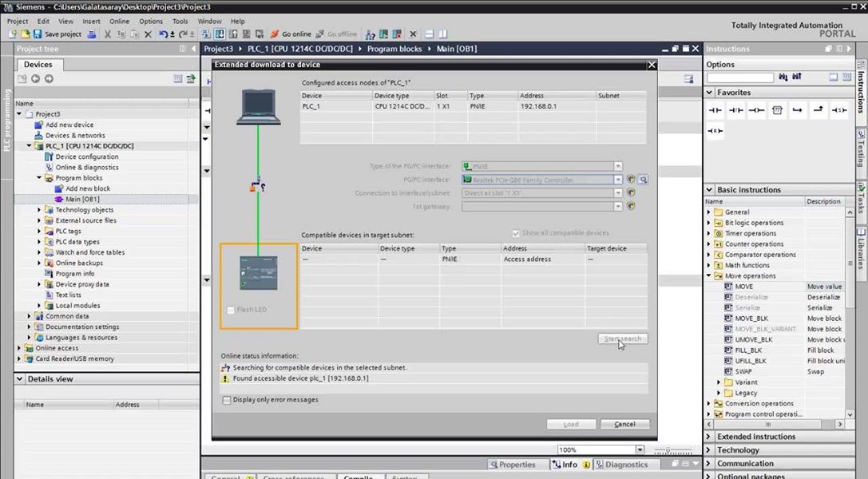Save the project using the toolbar

[57, 34]
